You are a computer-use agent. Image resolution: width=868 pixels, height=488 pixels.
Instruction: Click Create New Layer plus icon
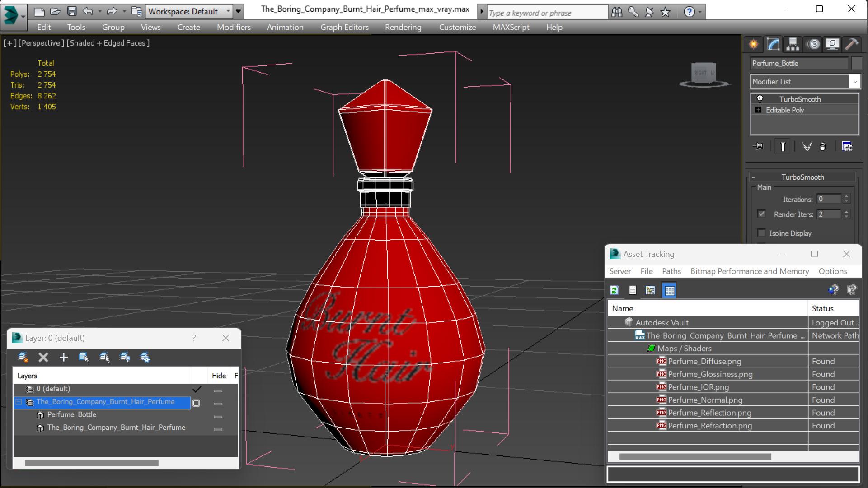click(x=63, y=358)
